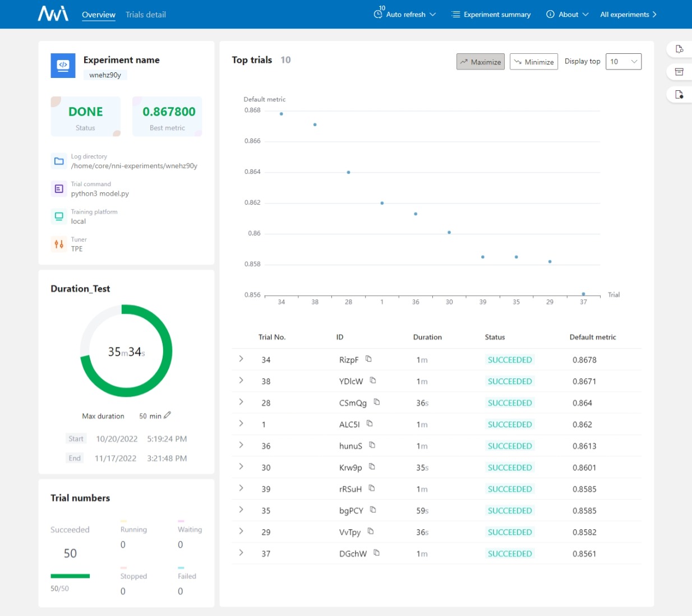Copy trial ID Krw9p icon
Screen dimensions: 692x616
tap(372, 467)
